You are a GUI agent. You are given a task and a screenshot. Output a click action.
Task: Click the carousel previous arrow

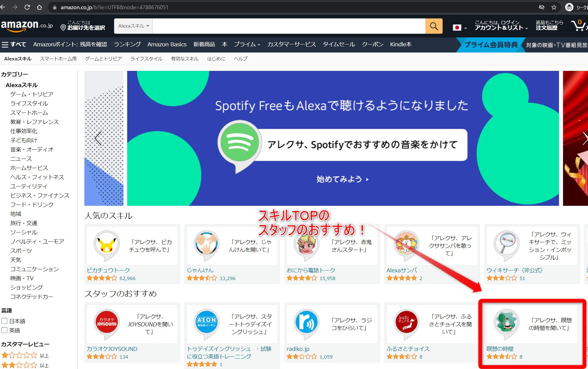[x=98, y=138]
